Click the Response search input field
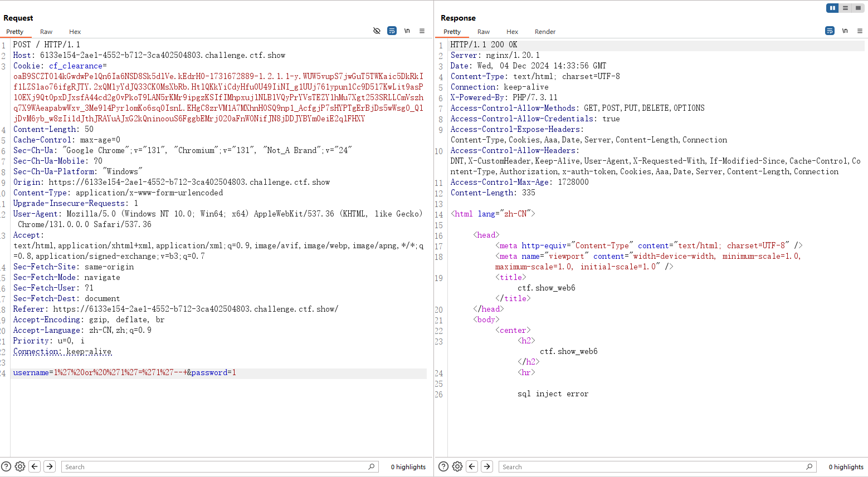 pyautogui.click(x=652, y=467)
